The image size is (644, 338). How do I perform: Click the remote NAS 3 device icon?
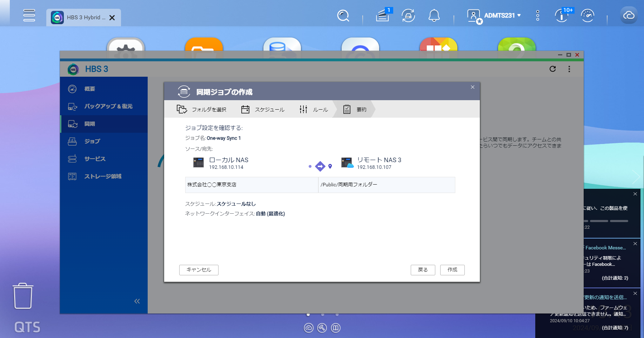pos(347,163)
